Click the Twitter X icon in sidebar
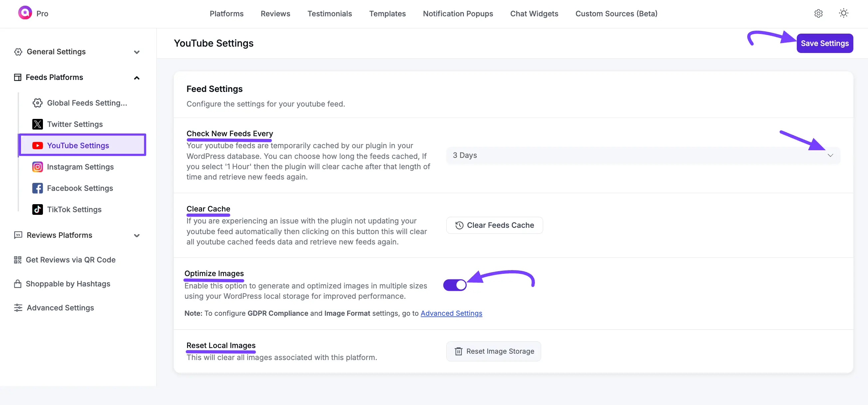868x405 pixels. coord(37,124)
